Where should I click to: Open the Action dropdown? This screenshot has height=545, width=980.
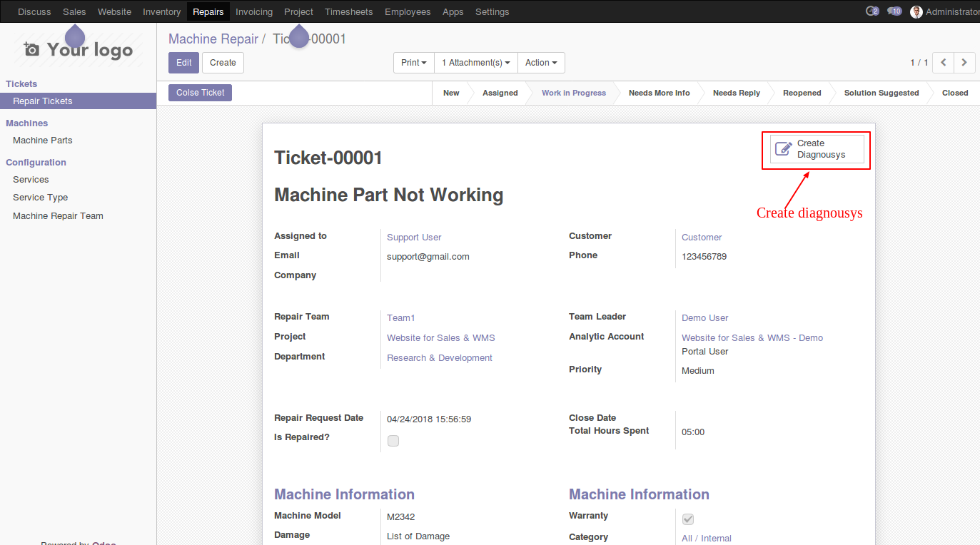[541, 63]
